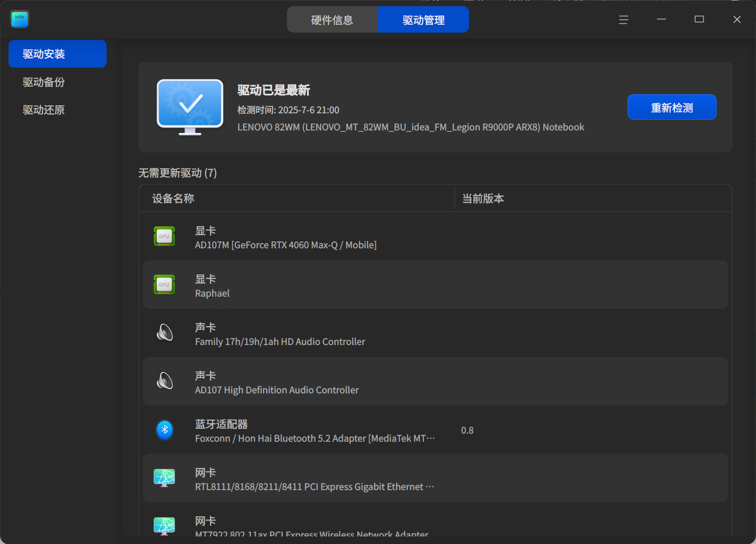Click the 驱动已是最新 status heading

click(x=274, y=90)
